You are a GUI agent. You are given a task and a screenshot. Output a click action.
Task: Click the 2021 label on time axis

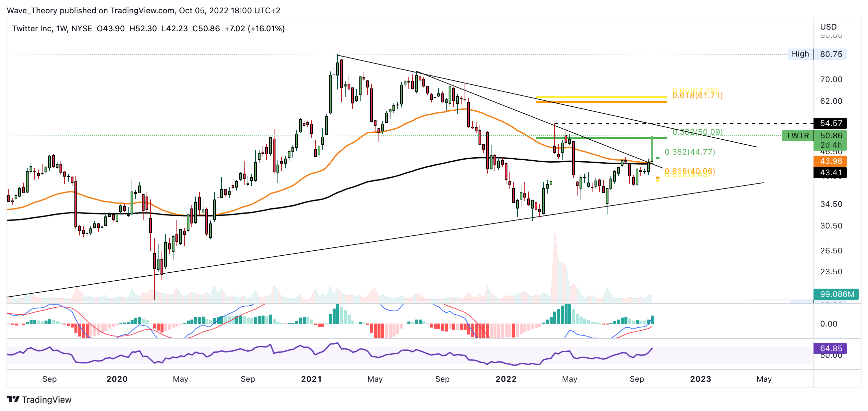coord(311,379)
